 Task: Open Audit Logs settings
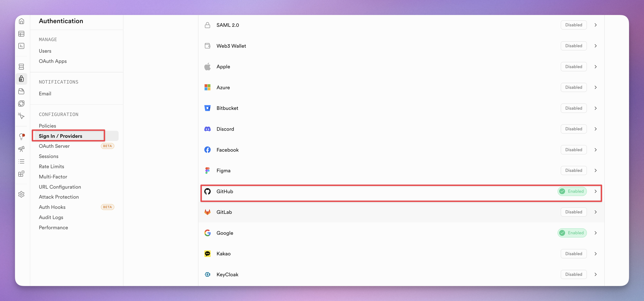coord(51,217)
